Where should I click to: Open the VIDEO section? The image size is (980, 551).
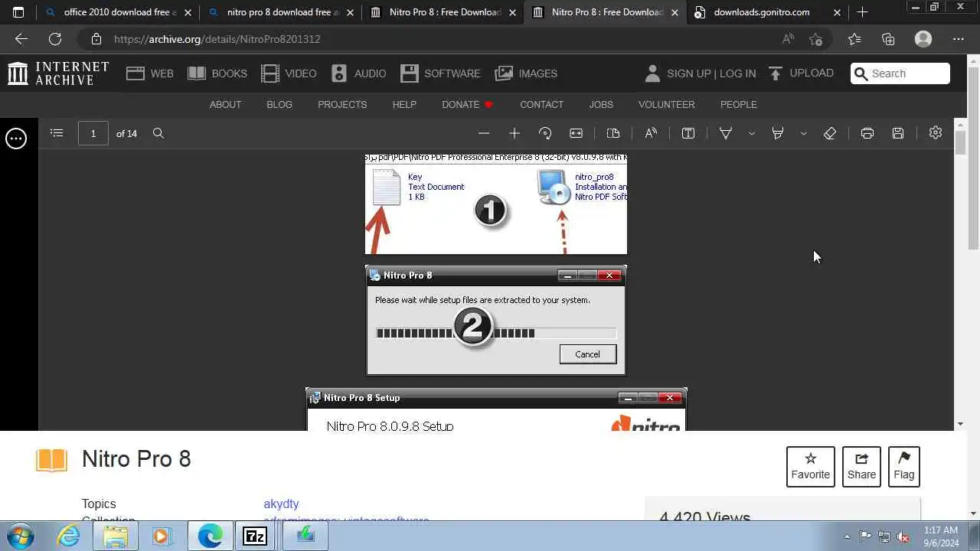pyautogui.click(x=289, y=73)
